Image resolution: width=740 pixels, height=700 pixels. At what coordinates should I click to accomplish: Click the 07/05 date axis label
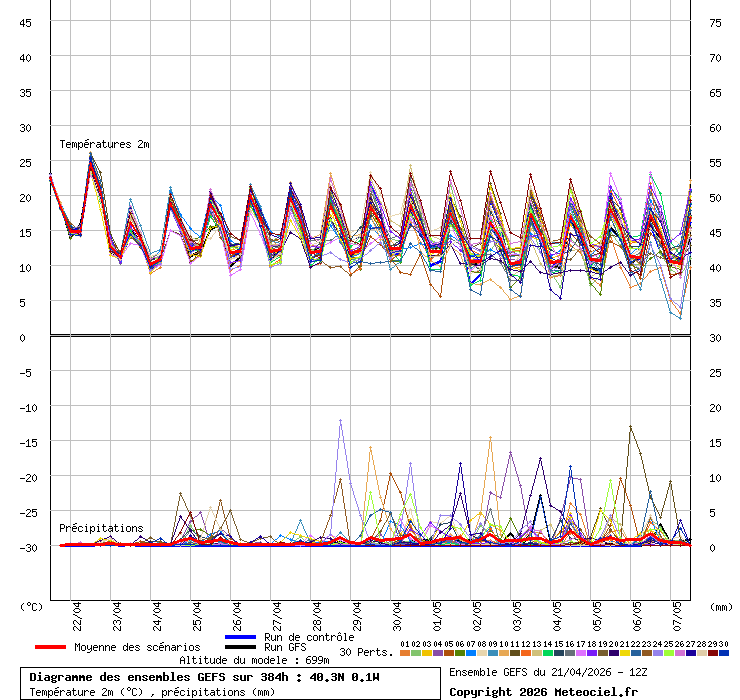click(x=677, y=612)
